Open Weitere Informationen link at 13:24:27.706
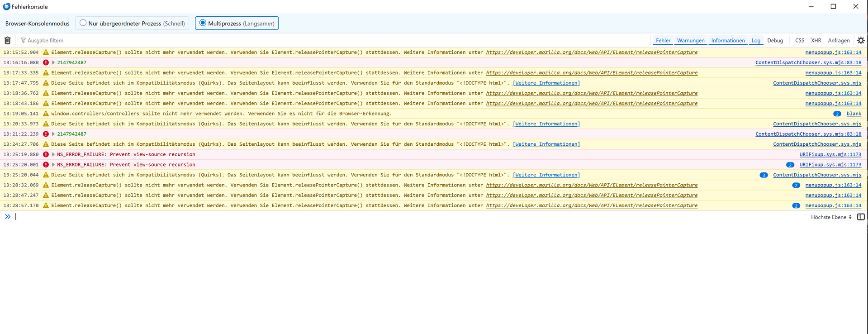Screen dimensions: 868x334 (x=546, y=144)
